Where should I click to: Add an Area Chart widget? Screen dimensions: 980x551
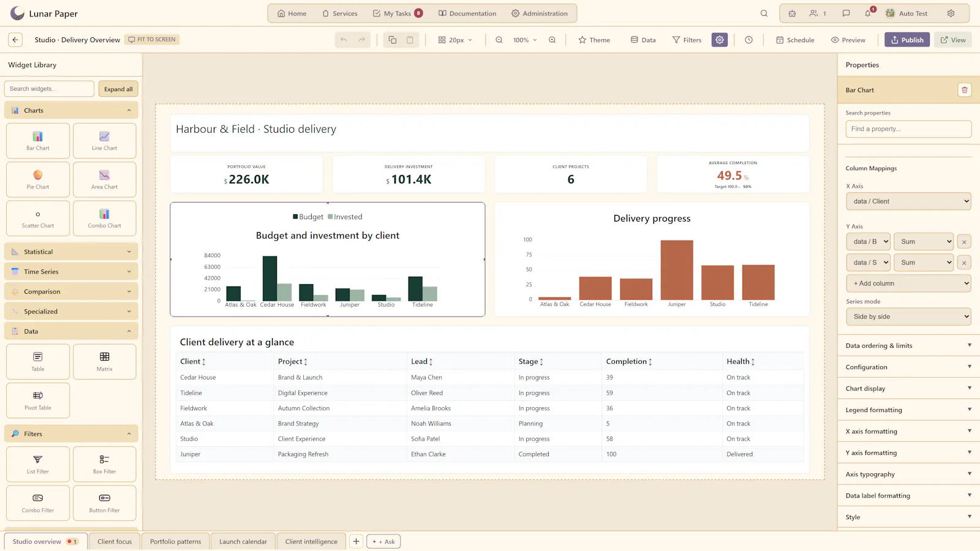(105, 179)
